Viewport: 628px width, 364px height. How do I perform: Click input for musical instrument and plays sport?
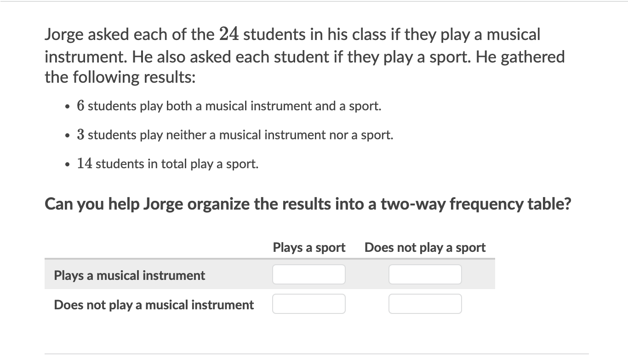click(x=308, y=274)
